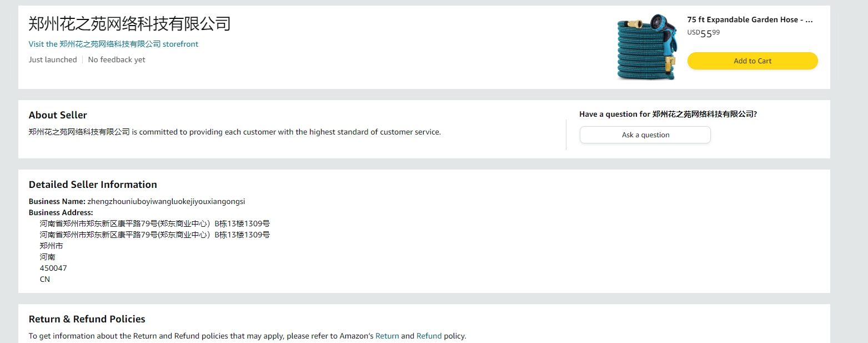Click the yellow Add to Cart button
The image size is (868, 343).
tap(752, 61)
